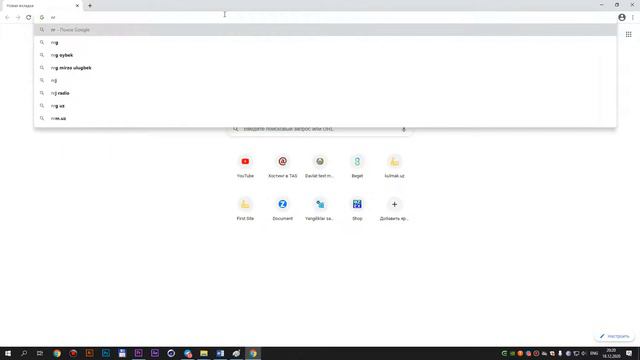The height and width of the screenshot is (360, 640).
Task: Choose the 'mirzo ulugbek' search suggestion
Action: click(x=325, y=68)
